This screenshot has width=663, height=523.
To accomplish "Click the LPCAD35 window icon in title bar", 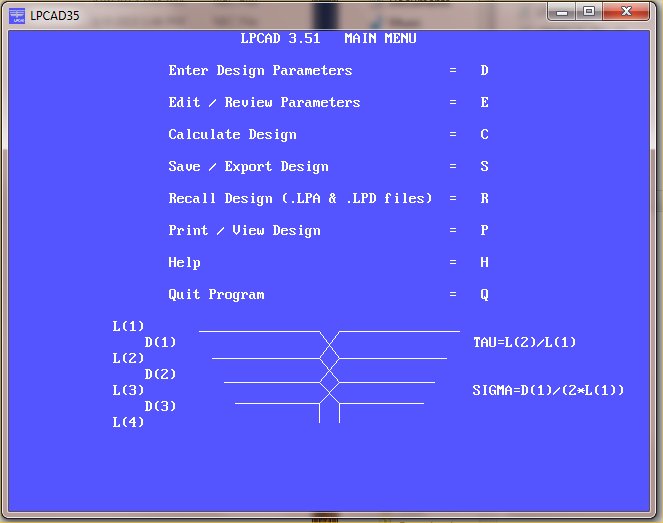I will (x=17, y=13).
